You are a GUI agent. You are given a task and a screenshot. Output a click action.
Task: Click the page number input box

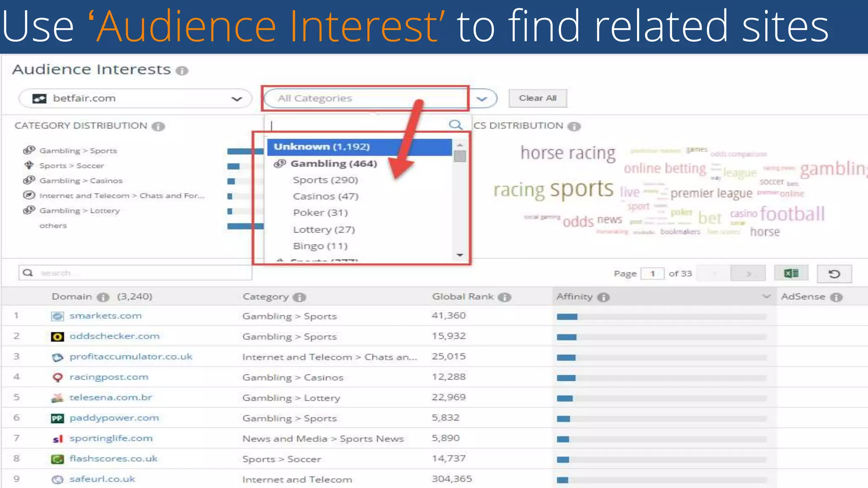coord(652,274)
